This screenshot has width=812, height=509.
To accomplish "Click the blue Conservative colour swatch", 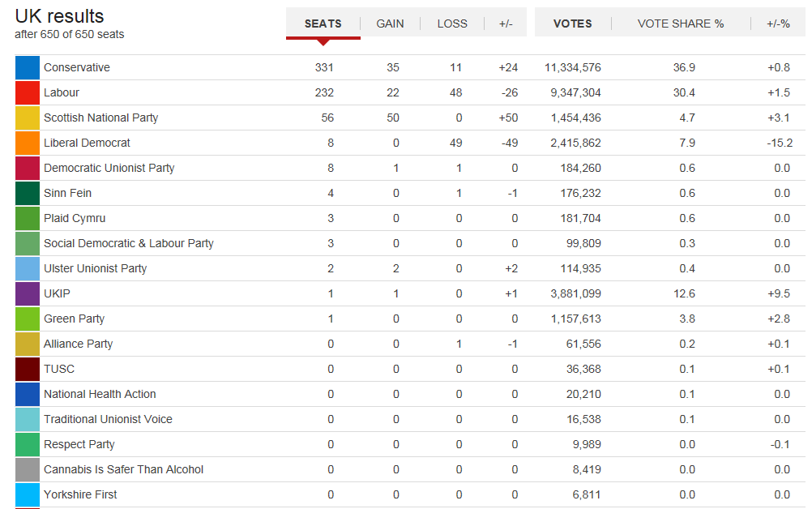I will (x=28, y=67).
